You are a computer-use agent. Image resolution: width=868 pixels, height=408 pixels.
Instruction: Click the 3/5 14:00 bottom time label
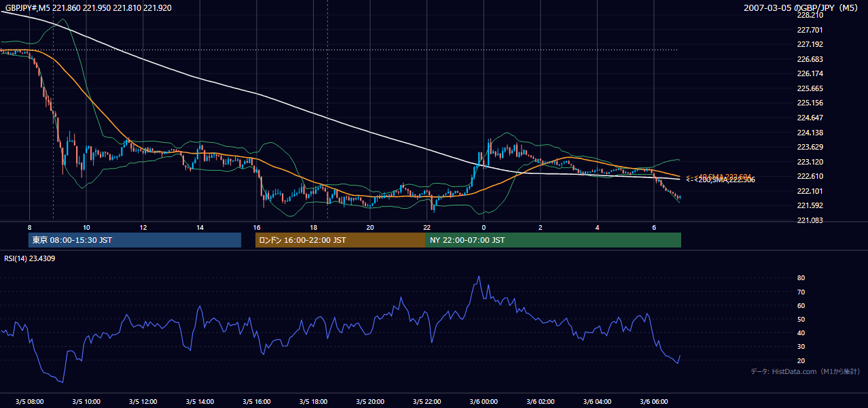tap(200, 401)
